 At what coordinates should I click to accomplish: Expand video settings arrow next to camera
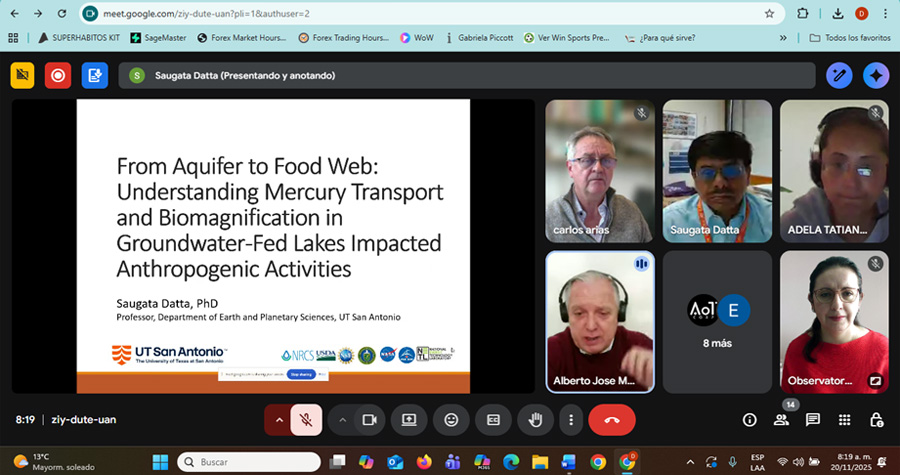point(343,420)
